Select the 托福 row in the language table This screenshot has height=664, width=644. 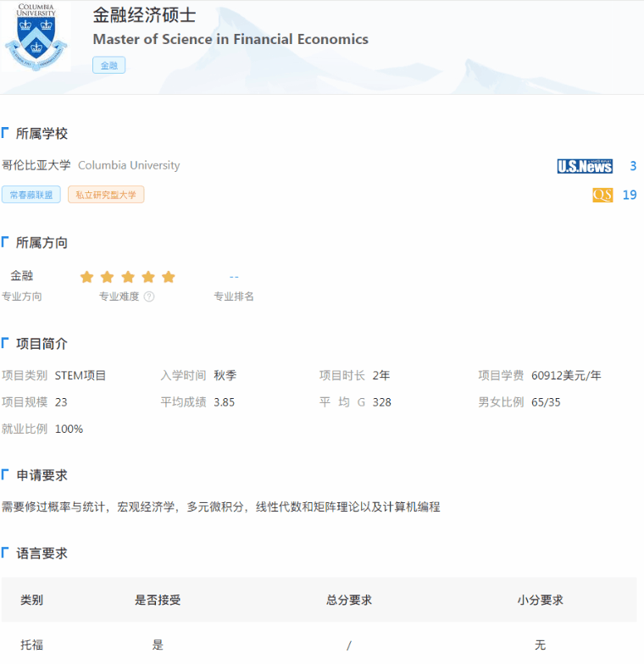32,645
